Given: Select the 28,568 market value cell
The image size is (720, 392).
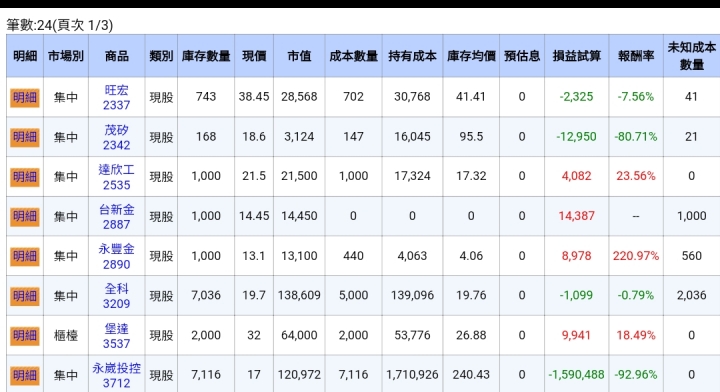Looking at the screenshot, I should click(299, 97).
